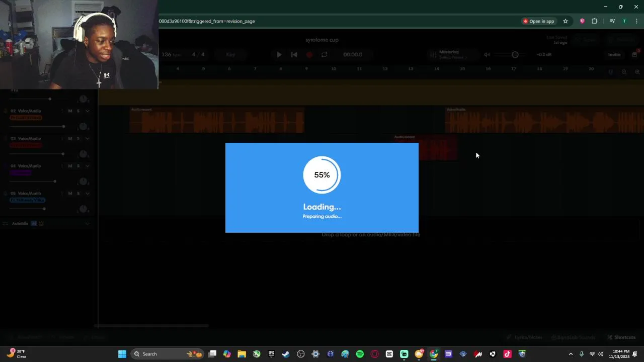Image resolution: width=644 pixels, height=362 pixels.
Task: Expand track 03 with its chevron
Action: (x=88, y=138)
